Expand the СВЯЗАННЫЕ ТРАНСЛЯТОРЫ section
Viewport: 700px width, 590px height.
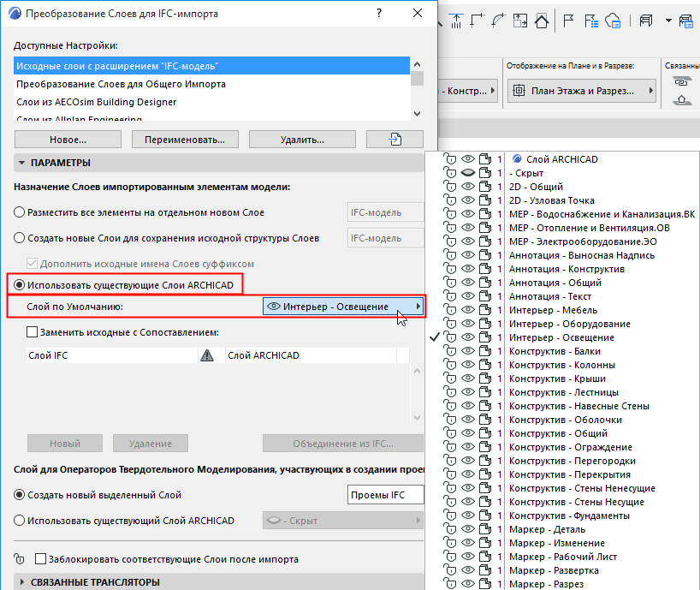click(22, 582)
